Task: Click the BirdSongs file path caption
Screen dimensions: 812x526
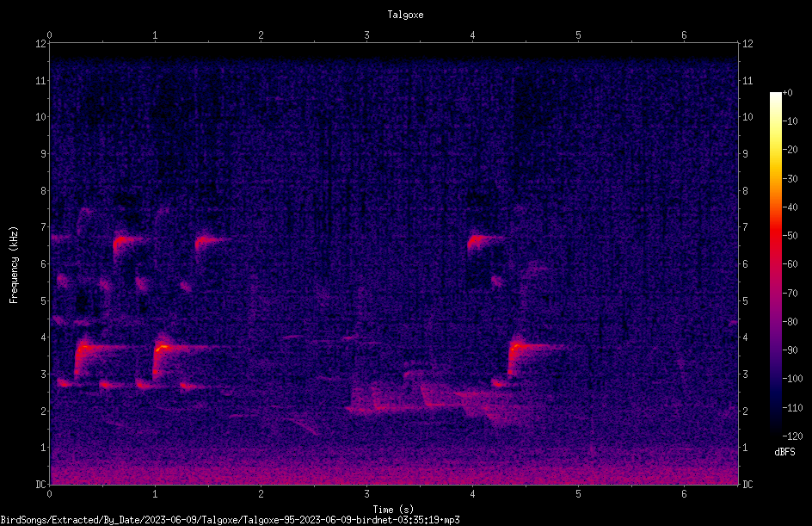Action: [x=230, y=520]
